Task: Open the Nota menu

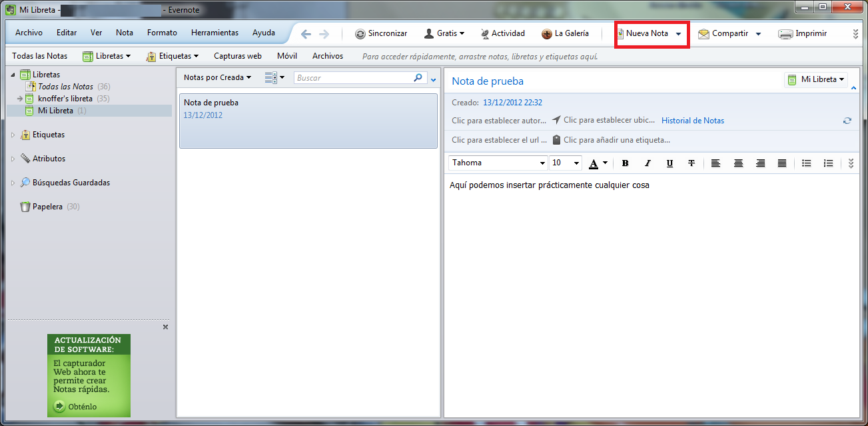Action: click(x=125, y=33)
